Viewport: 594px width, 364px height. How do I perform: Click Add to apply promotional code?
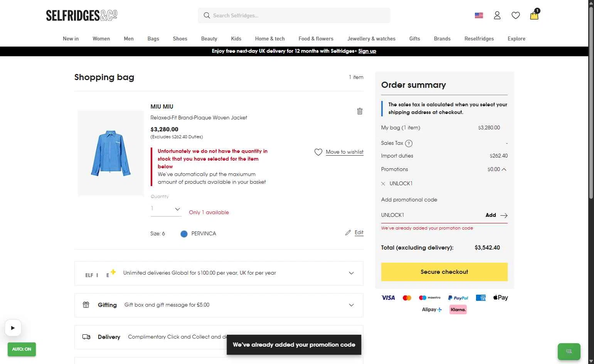click(x=491, y=215)
